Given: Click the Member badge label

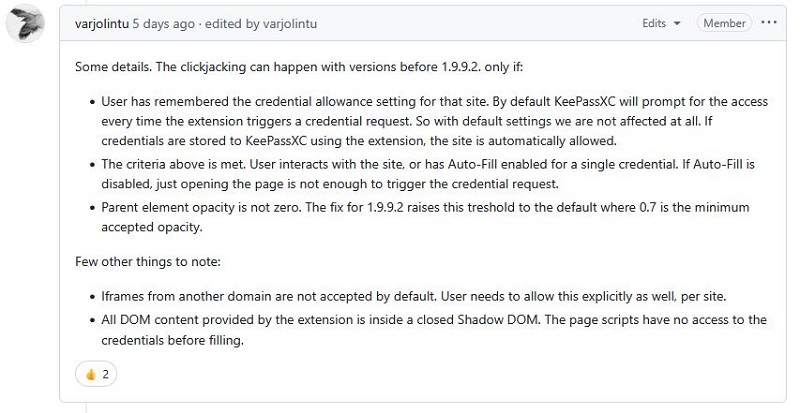Looking at the screenshot, I should pyautogui.click(x=724, y=23).
